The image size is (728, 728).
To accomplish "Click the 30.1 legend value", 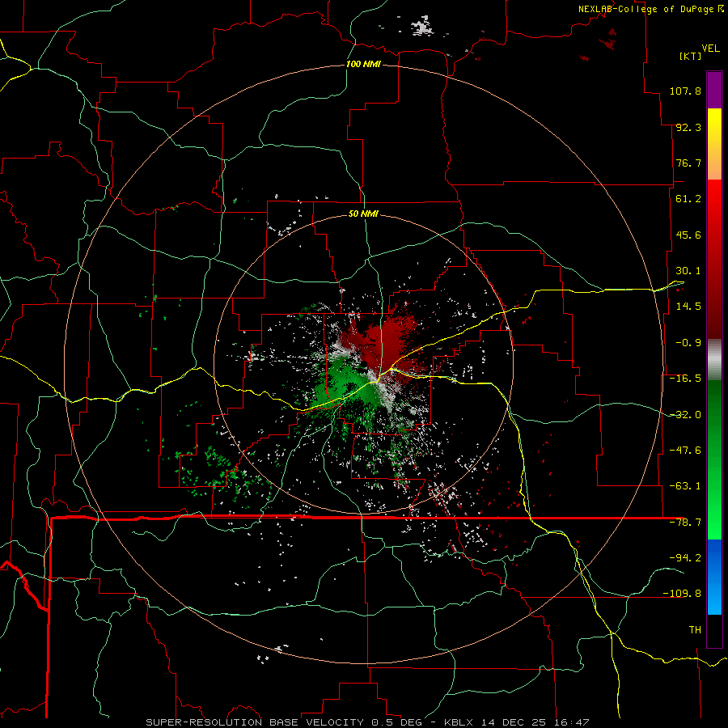I will (x=688, y=271).
